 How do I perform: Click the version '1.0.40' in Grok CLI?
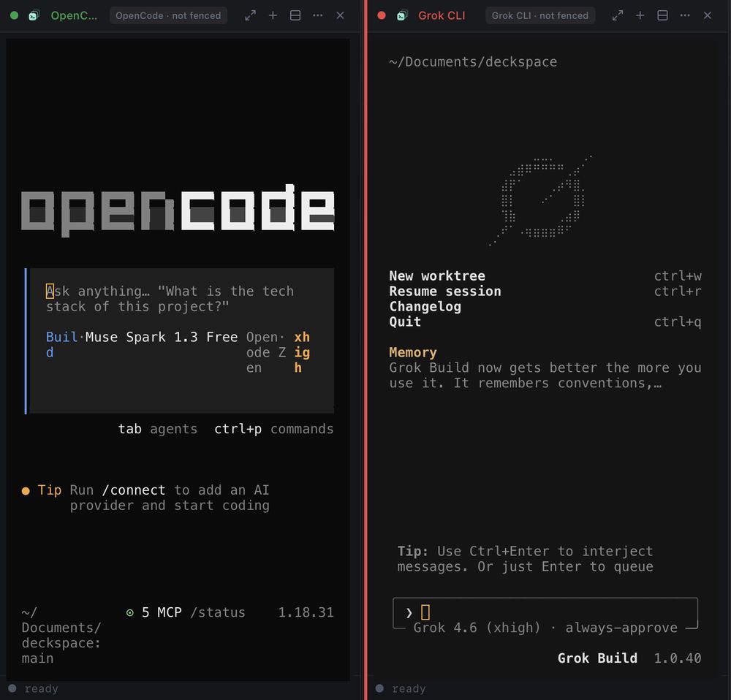click(678, 658)
